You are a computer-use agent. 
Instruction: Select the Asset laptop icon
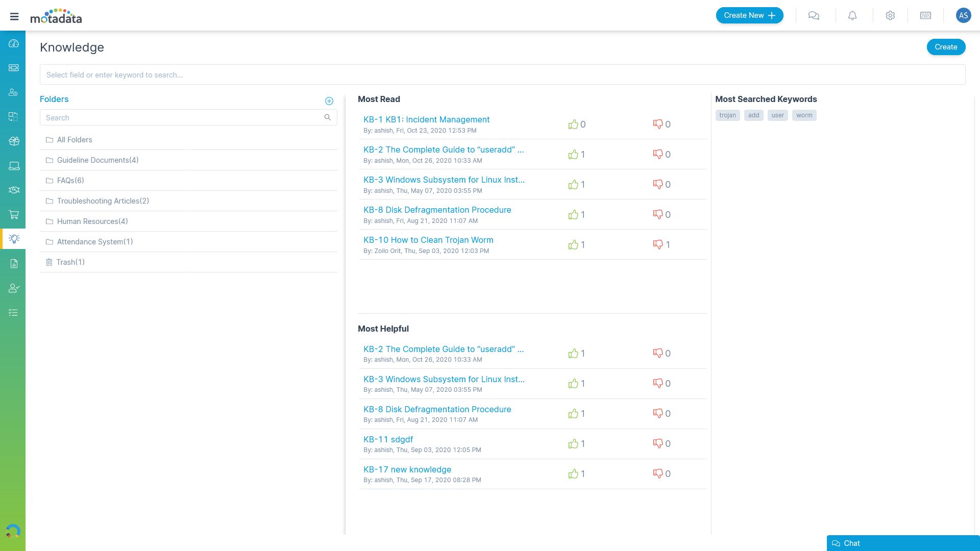tap(13, 165)
